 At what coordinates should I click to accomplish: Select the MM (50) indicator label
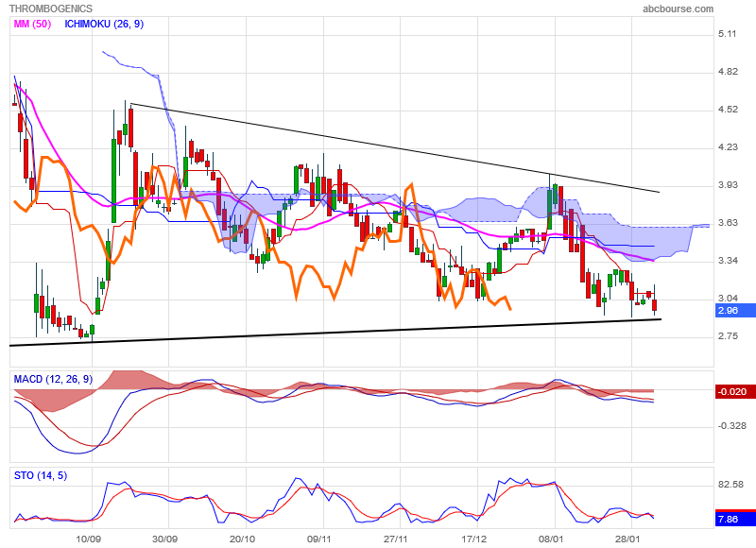click(x=32, y=24)
